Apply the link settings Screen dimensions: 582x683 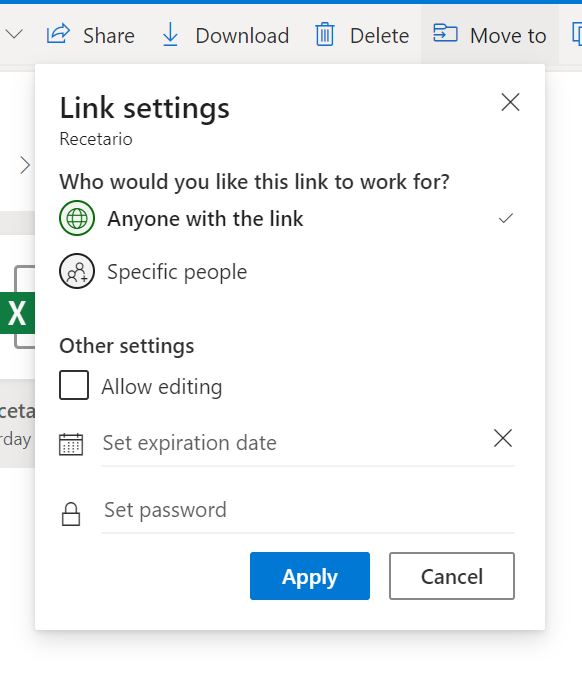310,576
